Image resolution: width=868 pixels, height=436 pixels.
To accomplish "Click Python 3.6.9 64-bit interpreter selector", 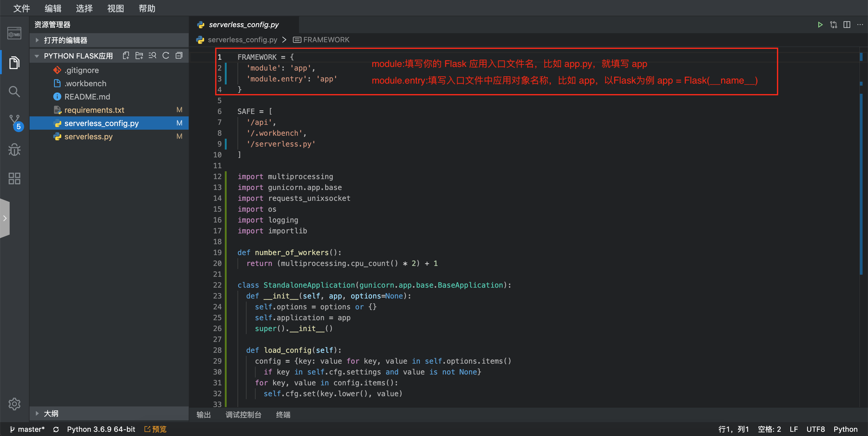I will click(101, 429).
